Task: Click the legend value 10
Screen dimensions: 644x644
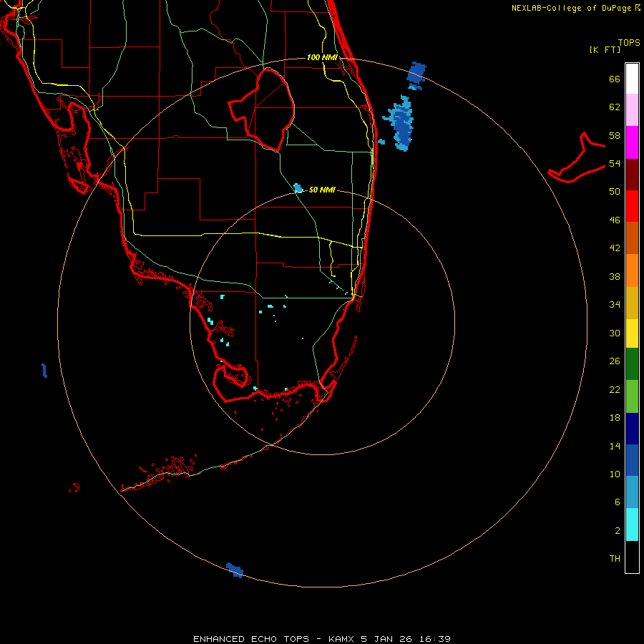Action: coord(615,474)
